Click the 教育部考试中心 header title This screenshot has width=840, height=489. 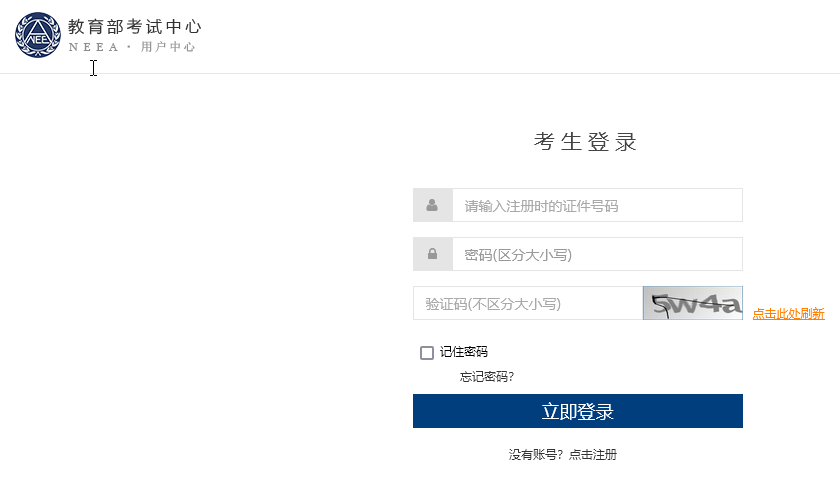134,26
